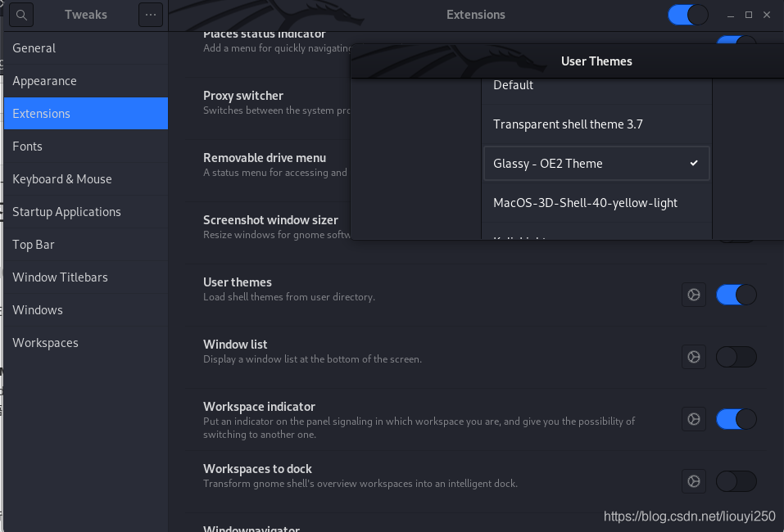The height and width of the screenshot is (532, 784).
Task: Disable the User themes extension switch
Action: tap(736, 295)
